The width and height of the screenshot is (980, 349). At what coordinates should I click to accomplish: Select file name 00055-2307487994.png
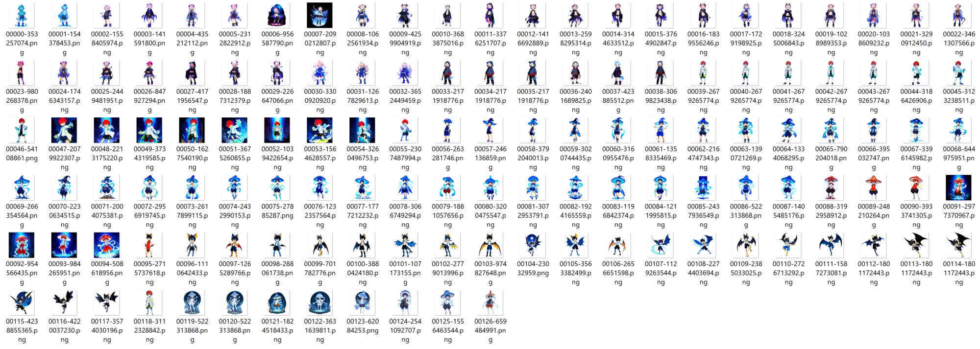tap(405, 158)
